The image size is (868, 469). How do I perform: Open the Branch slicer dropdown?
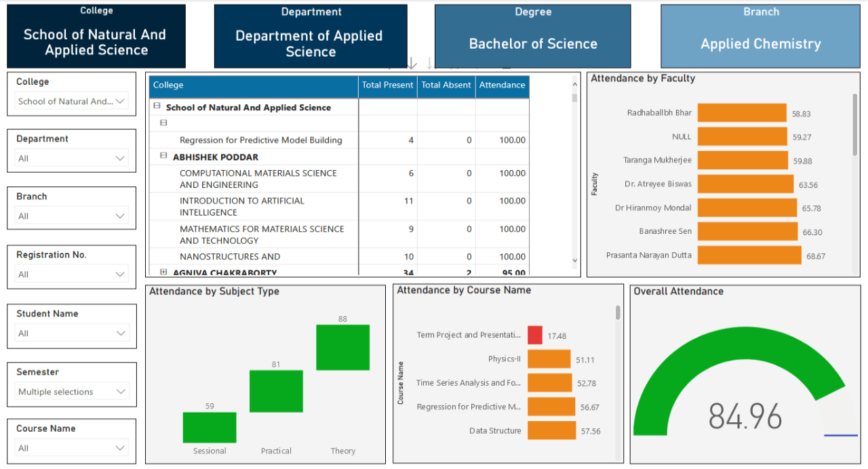pyautogui.click(x=121, y=216)
